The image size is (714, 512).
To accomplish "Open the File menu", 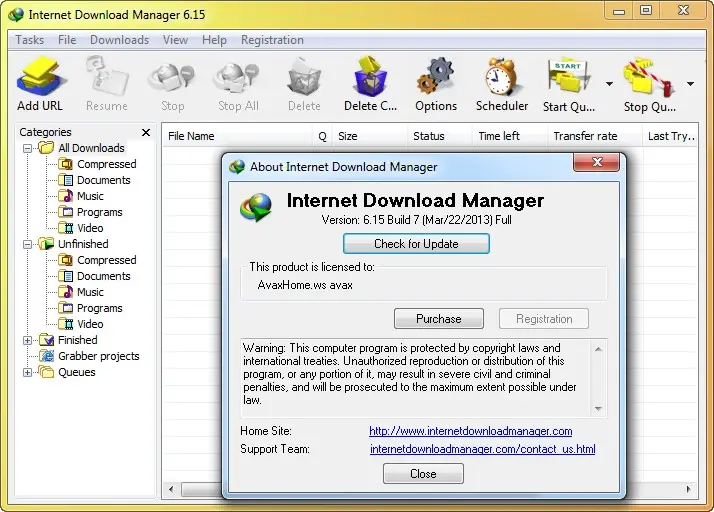I will (x=67, y=40).
